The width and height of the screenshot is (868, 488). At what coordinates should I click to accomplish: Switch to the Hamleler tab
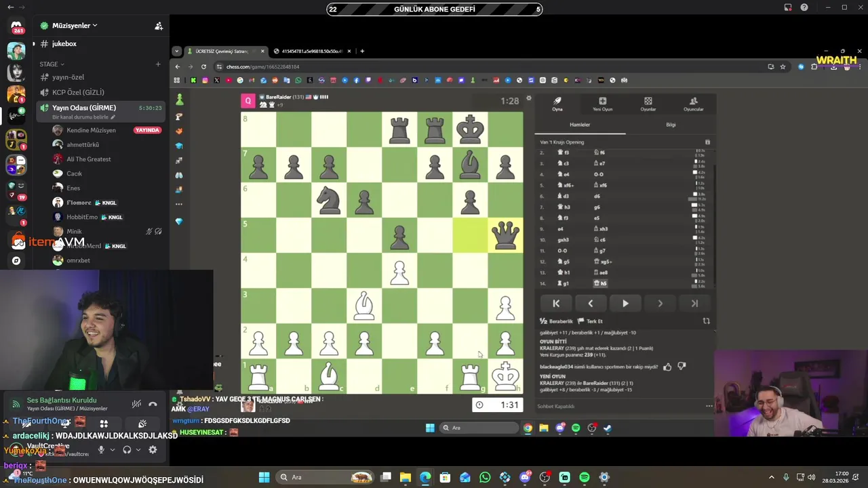(x=580, y=125)
